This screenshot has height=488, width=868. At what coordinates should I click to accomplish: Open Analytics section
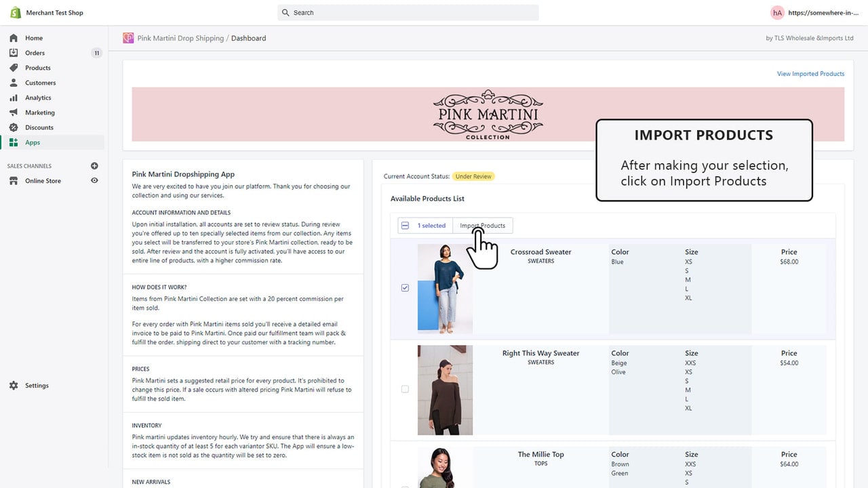tap(38, 98)
